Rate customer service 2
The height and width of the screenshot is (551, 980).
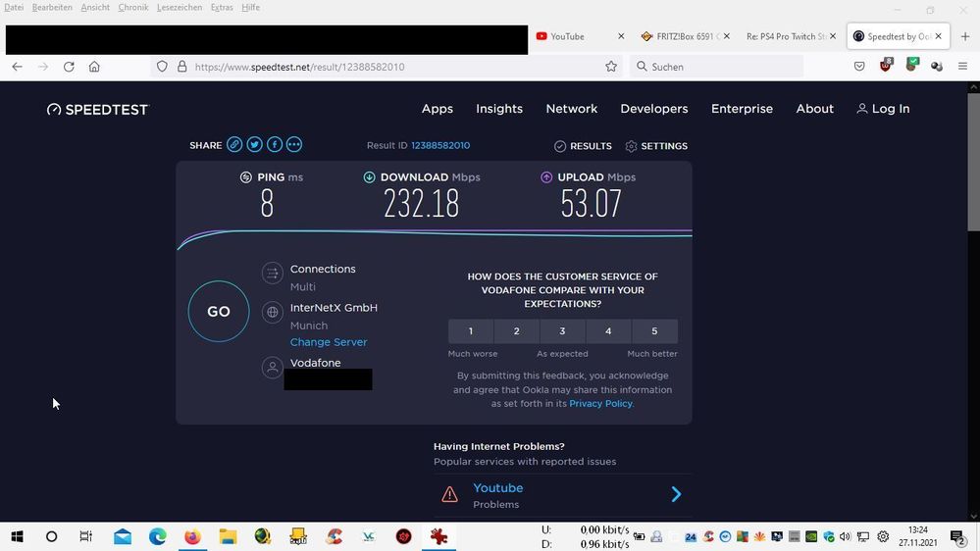tap(516, 331)
